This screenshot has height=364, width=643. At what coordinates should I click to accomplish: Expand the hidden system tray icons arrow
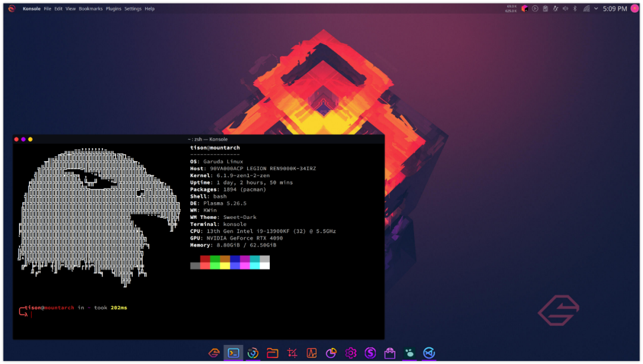(596, 8)
